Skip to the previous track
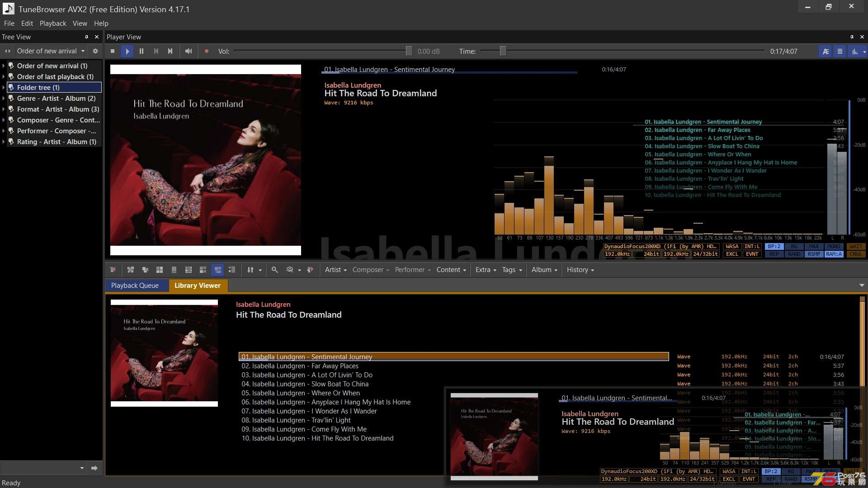Image resolution: width=868 pixels, height=488 pixels. (x=156, y=52)
